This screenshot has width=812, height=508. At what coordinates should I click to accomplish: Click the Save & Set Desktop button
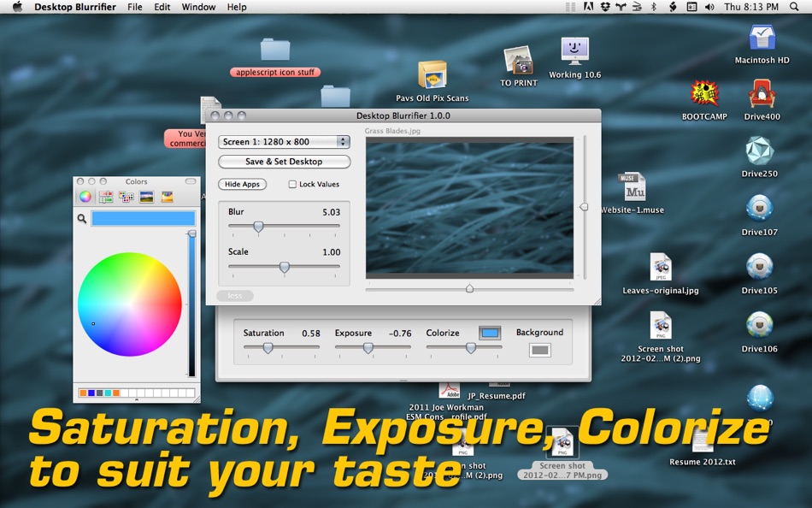click(285, 162)
